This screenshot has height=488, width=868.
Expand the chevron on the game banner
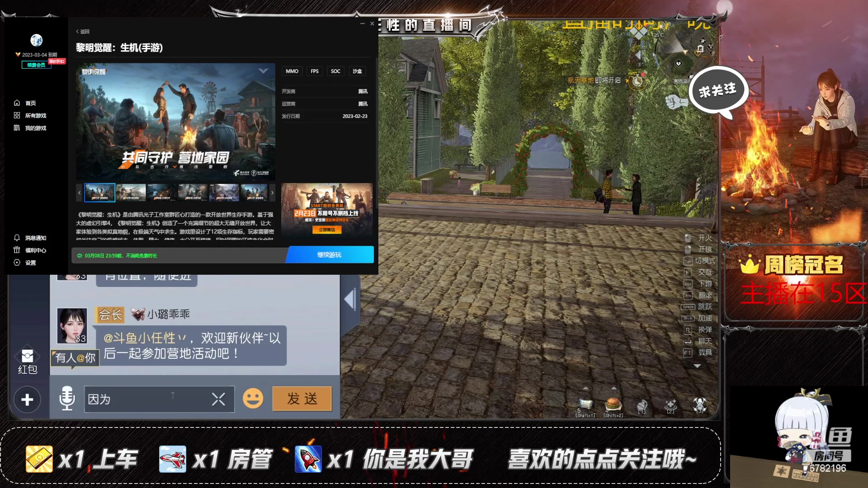264,71
